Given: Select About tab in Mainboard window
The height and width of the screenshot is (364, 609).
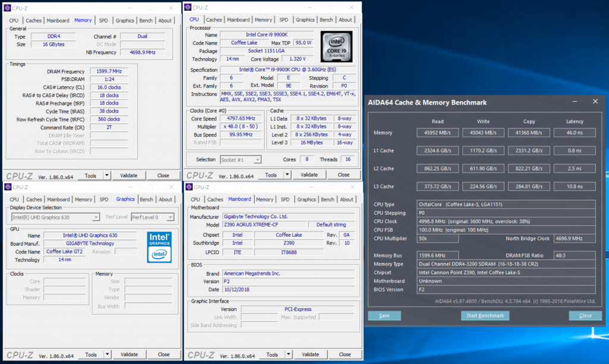Looking at the screenshot, I should tap(347, 199).
